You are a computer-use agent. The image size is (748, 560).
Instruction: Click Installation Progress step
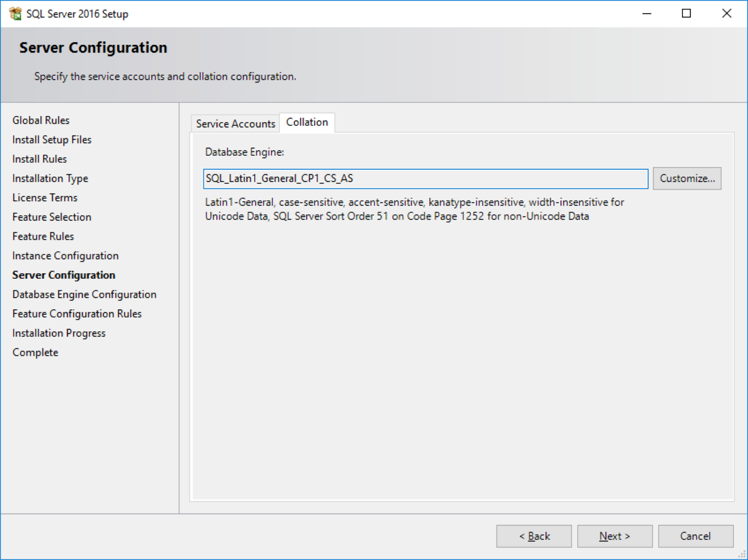pyautogui.click(x=59, y=333)
